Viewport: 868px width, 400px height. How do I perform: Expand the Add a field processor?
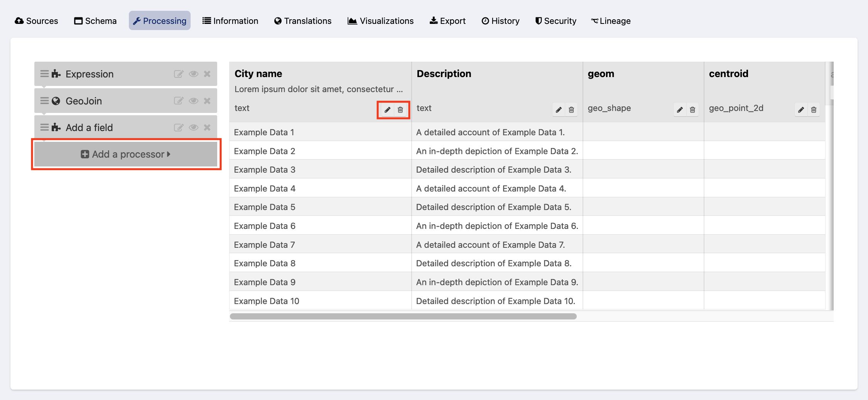coord(89,128)
